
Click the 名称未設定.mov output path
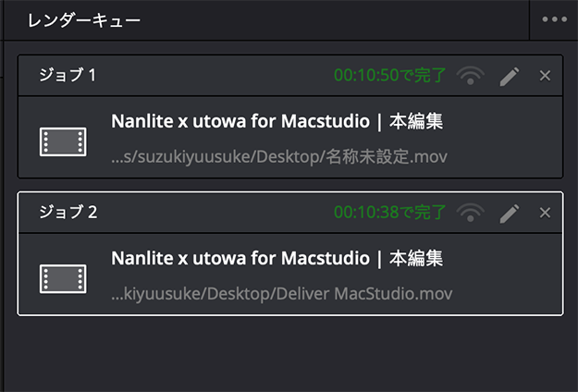click(x=278, y=156)
